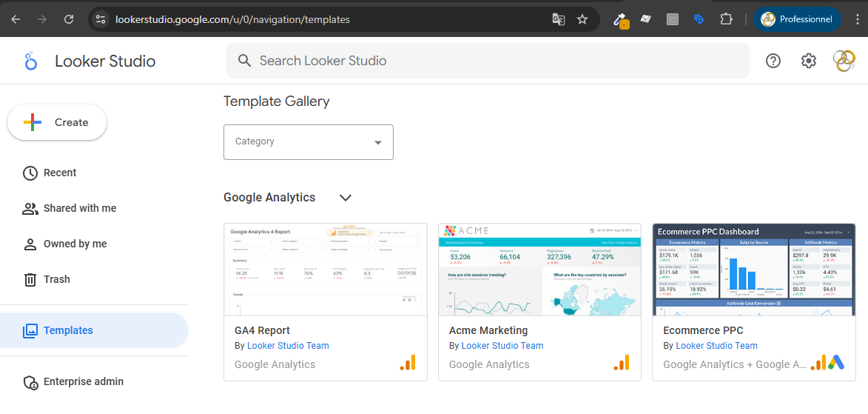Open the Professionnel profile menu

point(796,19)
